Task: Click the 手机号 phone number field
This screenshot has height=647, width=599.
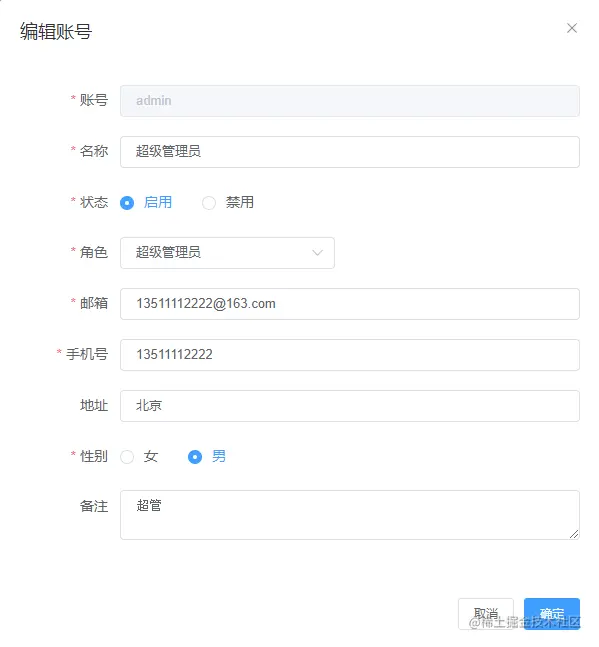Action: pyautogui.click(x=350, y=355)
